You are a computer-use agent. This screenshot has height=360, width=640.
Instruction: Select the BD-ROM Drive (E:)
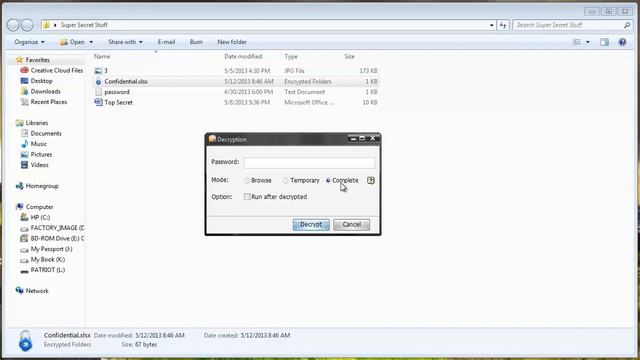click(57, 238)
